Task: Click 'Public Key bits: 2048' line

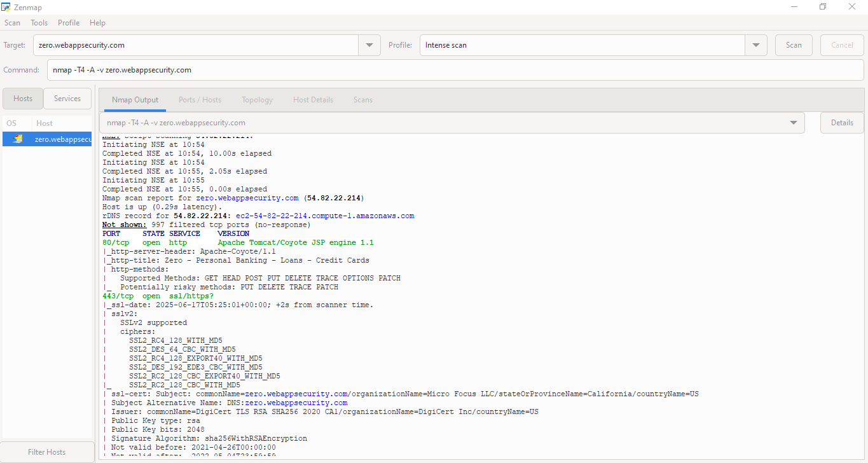Action: pos(158,429)
